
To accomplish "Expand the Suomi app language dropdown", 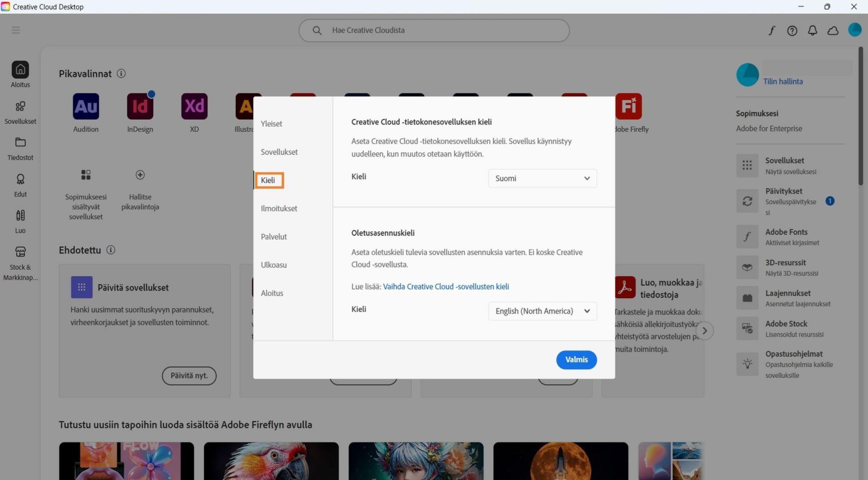I will 542,178.
